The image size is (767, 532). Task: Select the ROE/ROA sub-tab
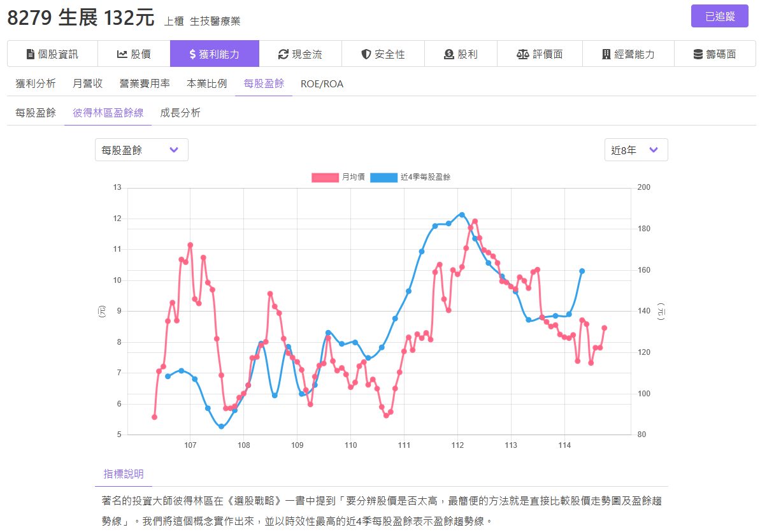(322, 83)
